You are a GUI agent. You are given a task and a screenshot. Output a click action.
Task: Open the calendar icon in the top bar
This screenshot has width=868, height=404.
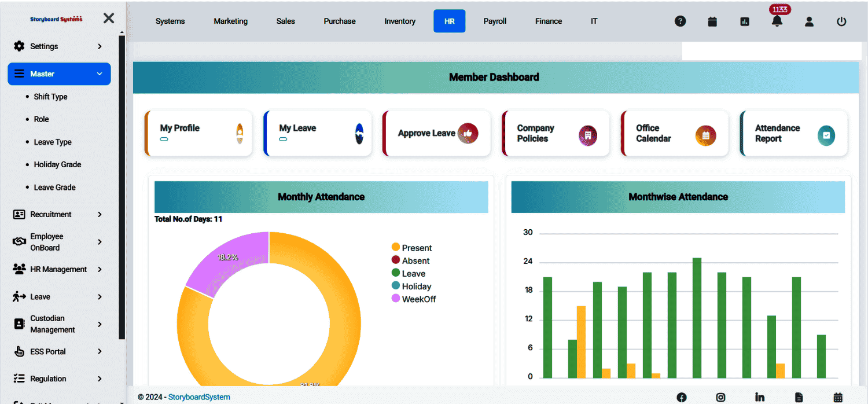tap(712, 21)
